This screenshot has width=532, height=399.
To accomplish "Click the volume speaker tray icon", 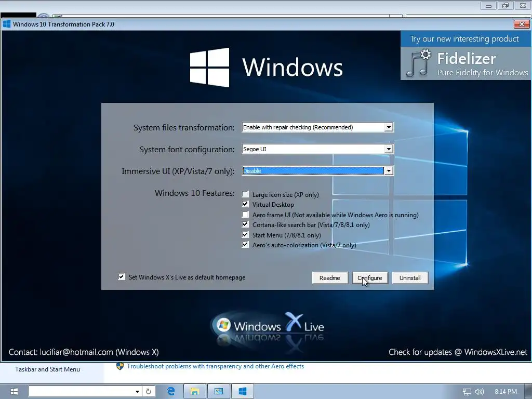I will [479, 392].
